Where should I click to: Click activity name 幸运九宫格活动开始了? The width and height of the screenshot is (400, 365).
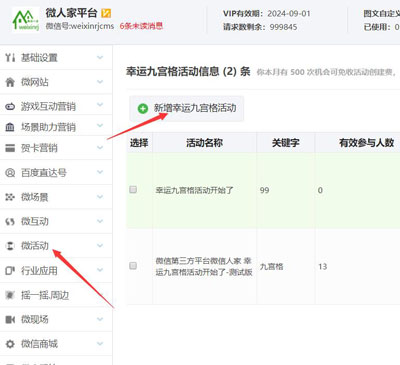click(x=194, y=190)
